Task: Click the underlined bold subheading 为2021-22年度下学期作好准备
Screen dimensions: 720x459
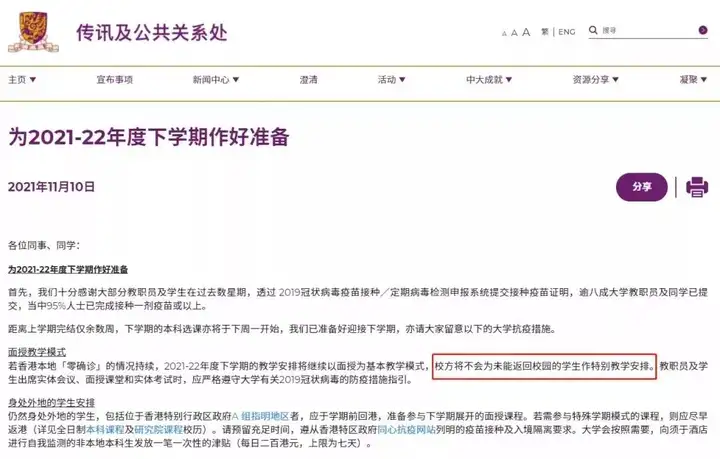Action: coord(68,269)
